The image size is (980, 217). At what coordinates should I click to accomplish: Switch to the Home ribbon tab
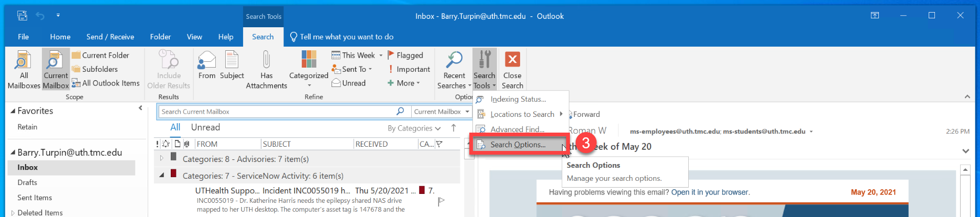pyautogui.click(x=60, y=37)
